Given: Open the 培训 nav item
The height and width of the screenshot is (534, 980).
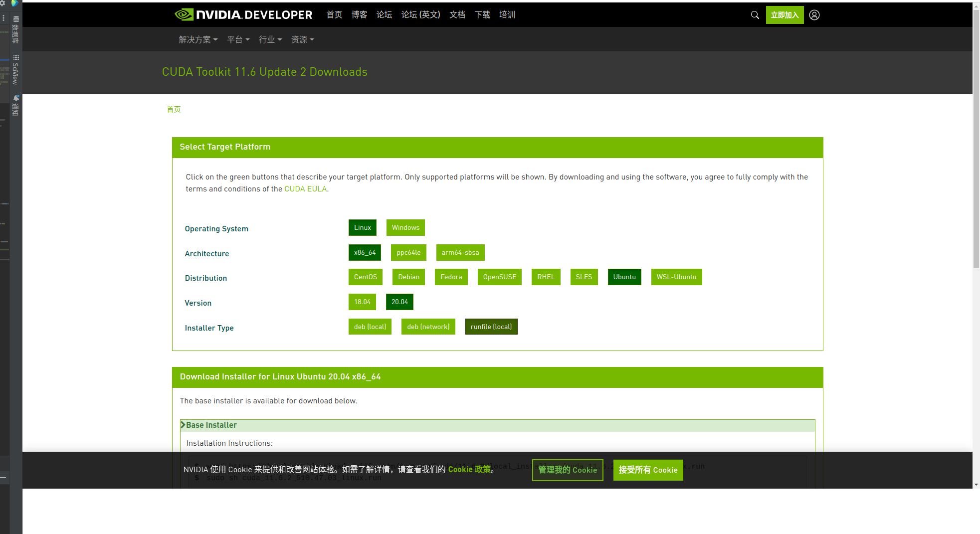Looking at the screenshot, I should click(507, 14).
